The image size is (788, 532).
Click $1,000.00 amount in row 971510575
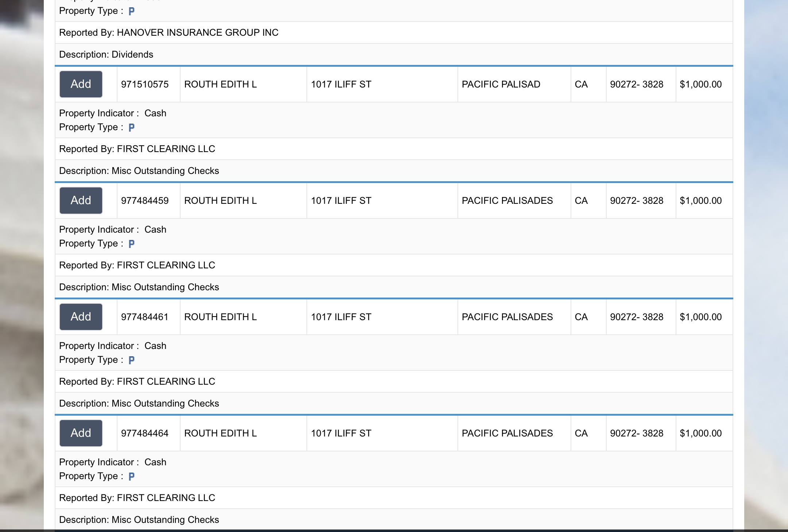coord(700,84)
